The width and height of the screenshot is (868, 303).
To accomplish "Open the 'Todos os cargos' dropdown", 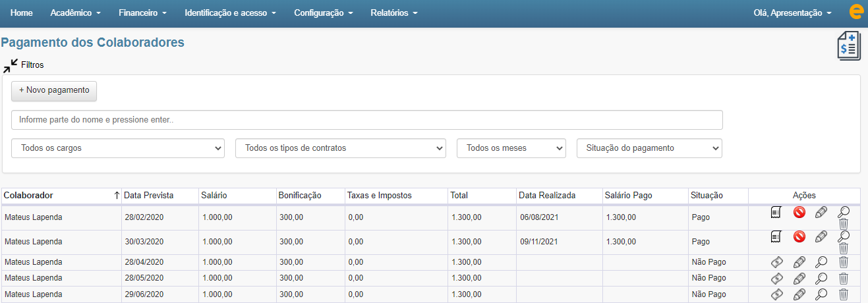I will coord(118,148).
